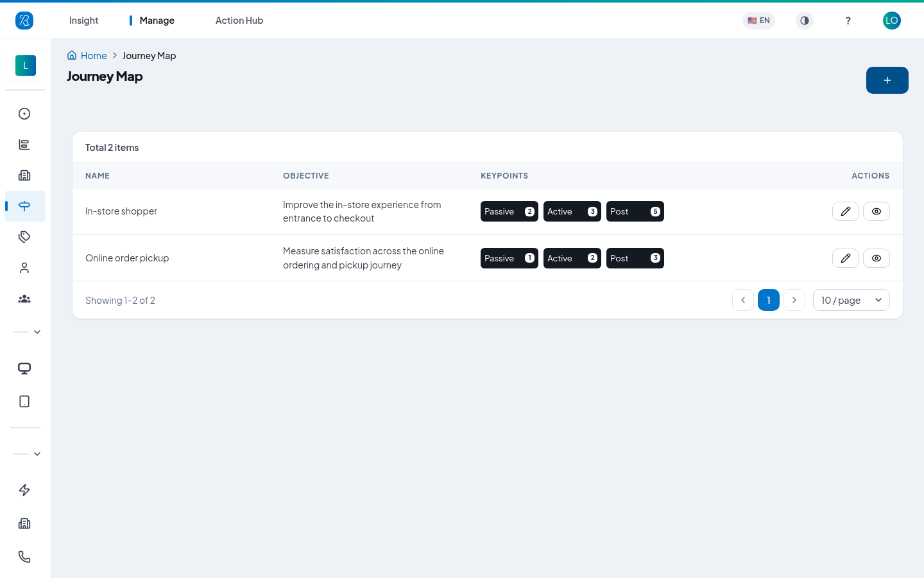Image resolution: width=924 pixels, height=578 pixels.
Task: Open the 10 / page size dropdown
Action: [x=851, y=300]
